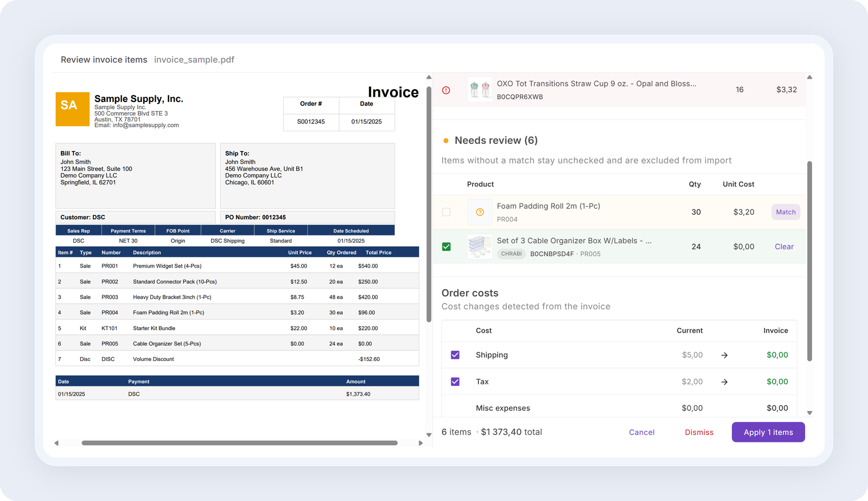Toggle the Tax cost checkbox
The image size is (868, 501).
(x=455, y=382)
